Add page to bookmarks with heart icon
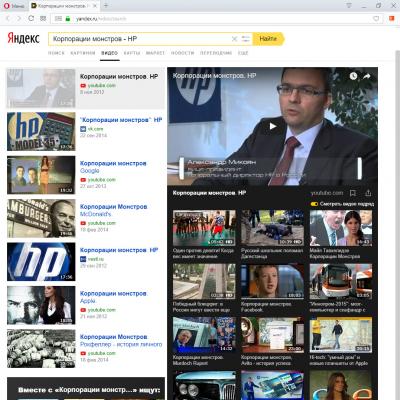 coord(376,19)
